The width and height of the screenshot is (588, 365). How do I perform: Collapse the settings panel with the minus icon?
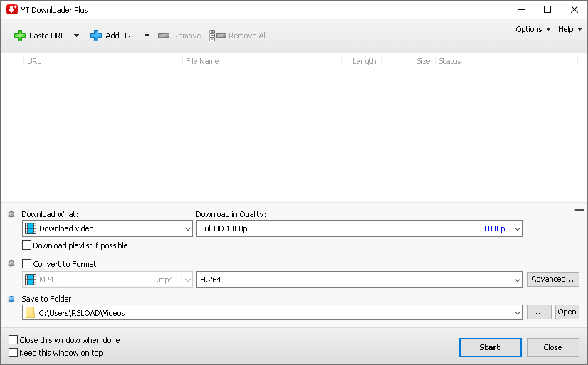tap(579, 210)
